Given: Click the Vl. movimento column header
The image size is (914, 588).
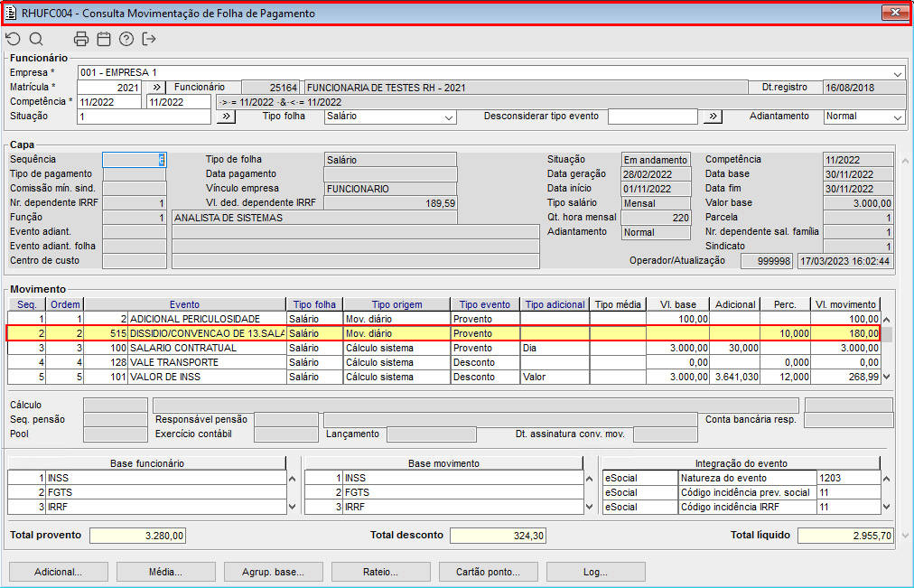Looking at the screenshot, I should tap(844, 304).
